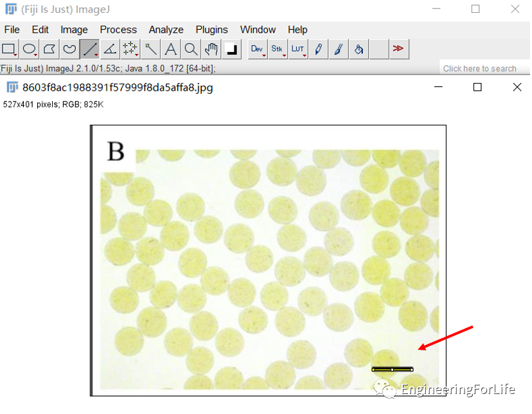
Task: Select the Hand scrolling tool
Action: 211,50
